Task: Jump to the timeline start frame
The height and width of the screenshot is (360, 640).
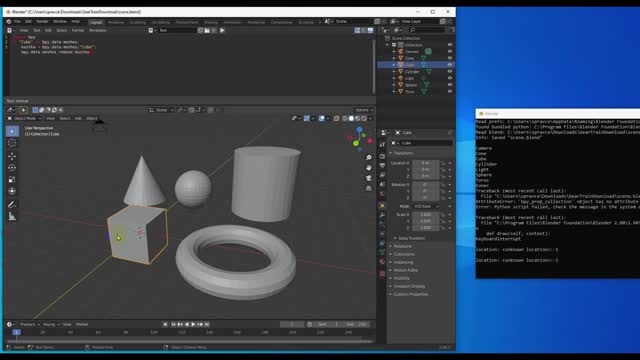Action: 173,324
